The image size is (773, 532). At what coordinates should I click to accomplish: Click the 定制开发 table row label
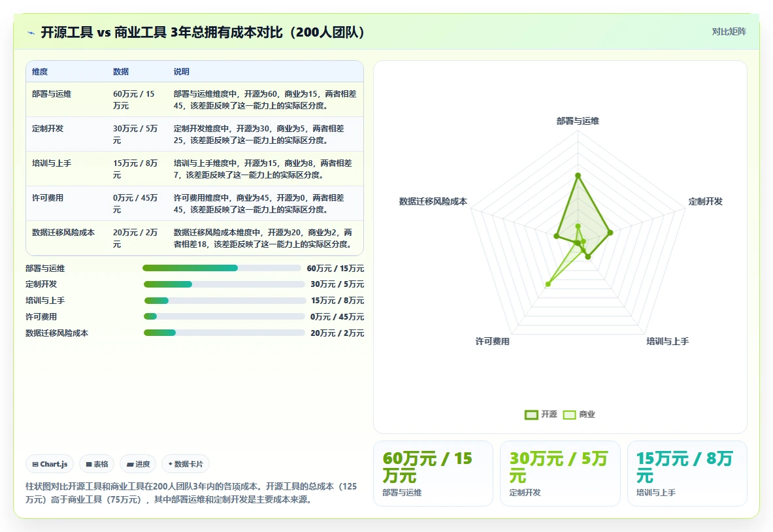(48, 128)
